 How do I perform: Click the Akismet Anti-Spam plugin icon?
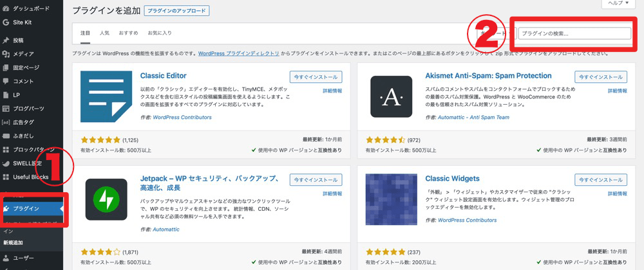click(x=391, y=96)
